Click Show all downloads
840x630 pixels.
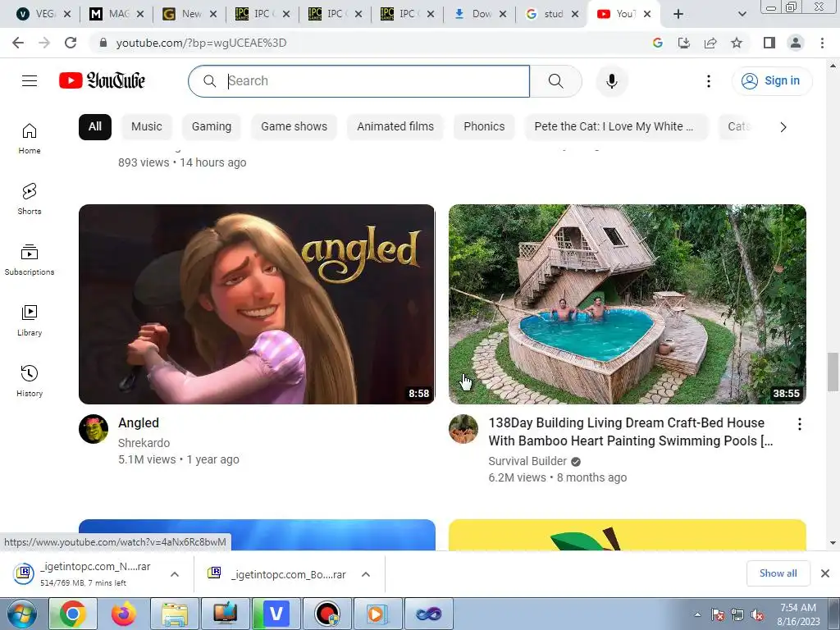coord(778,573)
